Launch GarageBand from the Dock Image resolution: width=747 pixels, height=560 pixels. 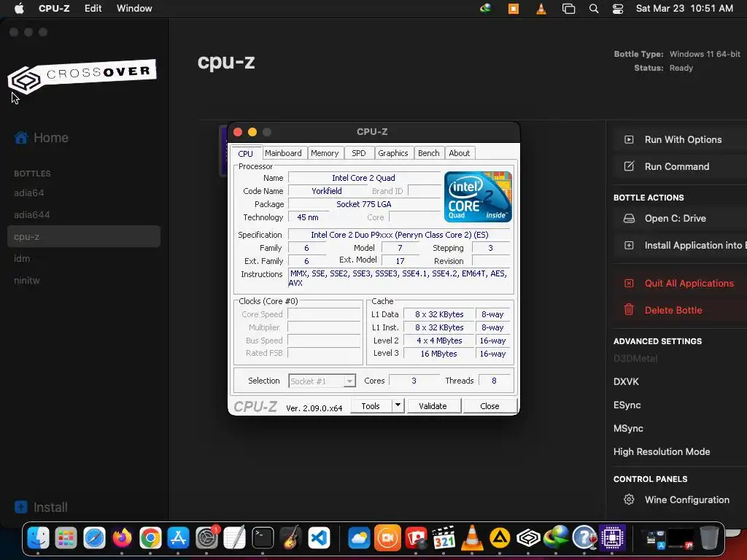coord(290,538)
